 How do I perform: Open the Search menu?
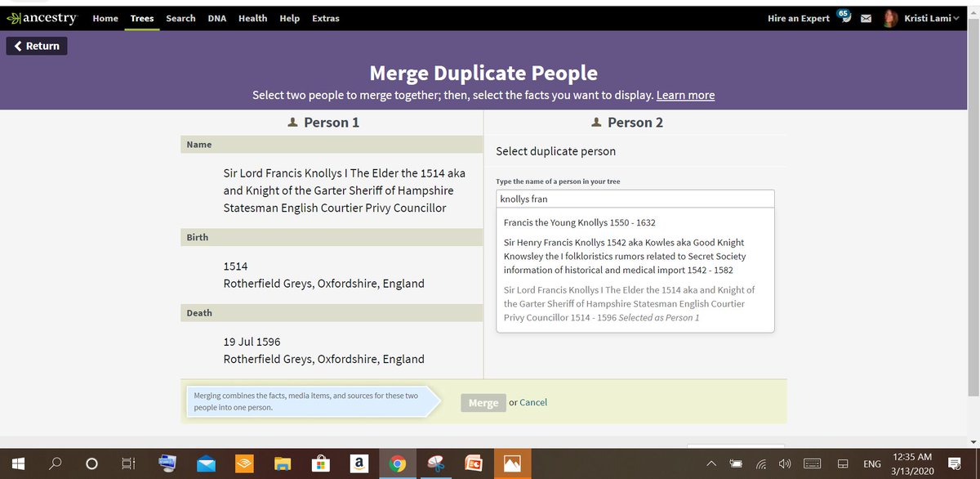tap(180, 18)
